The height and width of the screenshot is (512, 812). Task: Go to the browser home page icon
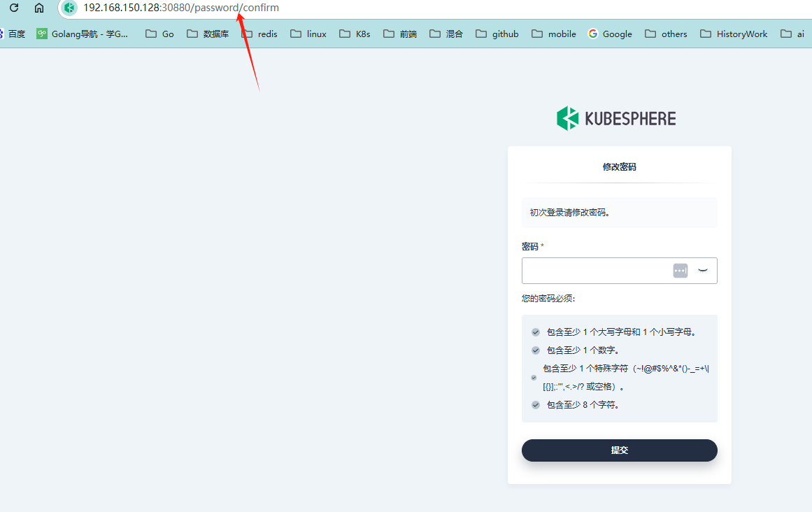point(39,8)
